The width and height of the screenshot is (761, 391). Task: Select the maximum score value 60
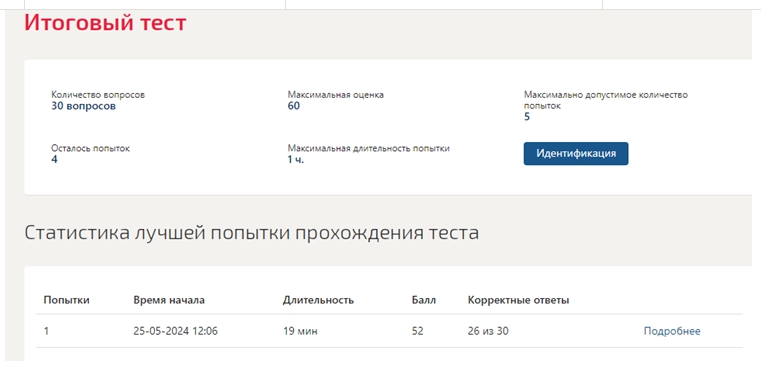point(294,106)
